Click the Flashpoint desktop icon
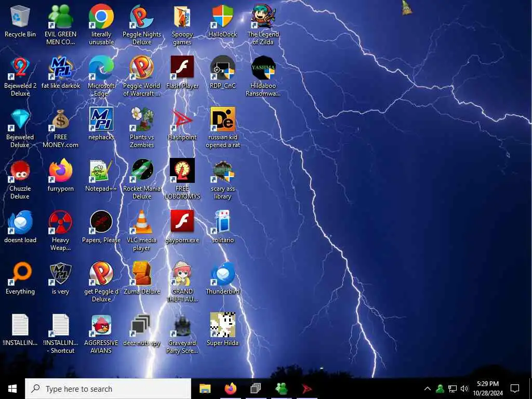 182,119
